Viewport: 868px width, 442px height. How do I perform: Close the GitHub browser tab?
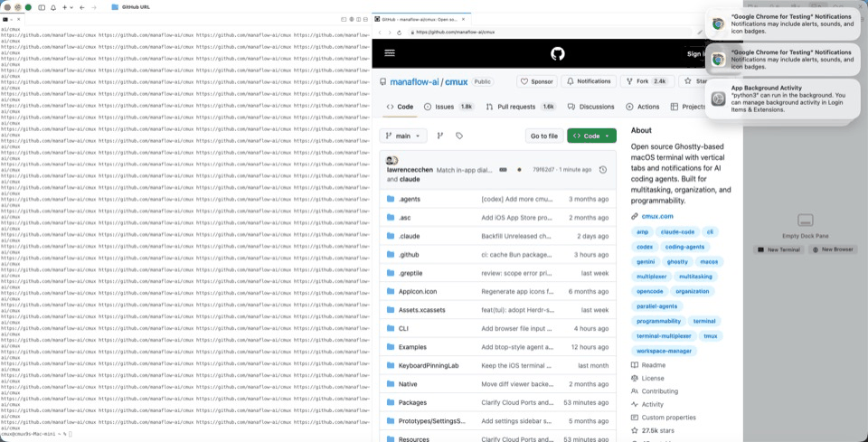pos(463,19)
